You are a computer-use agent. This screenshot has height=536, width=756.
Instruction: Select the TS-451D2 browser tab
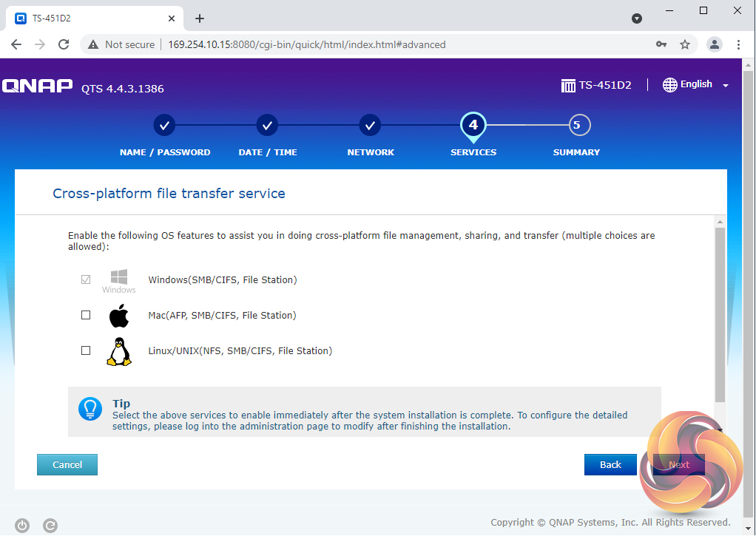pos(95,18)
